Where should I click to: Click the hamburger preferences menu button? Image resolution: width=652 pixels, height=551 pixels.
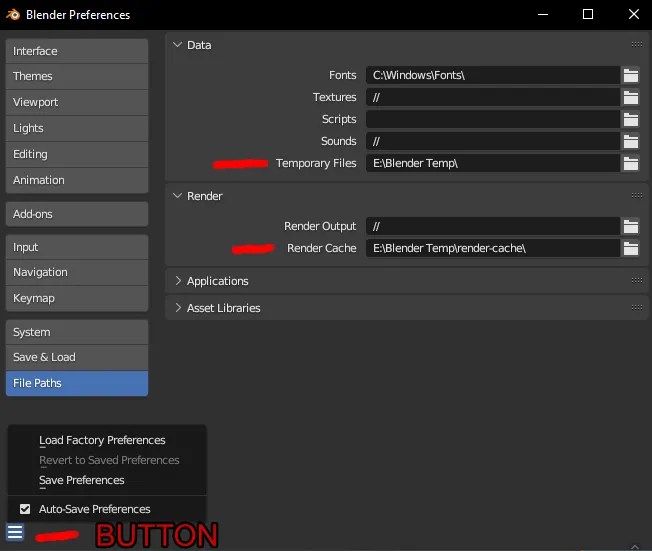point(15,532)
